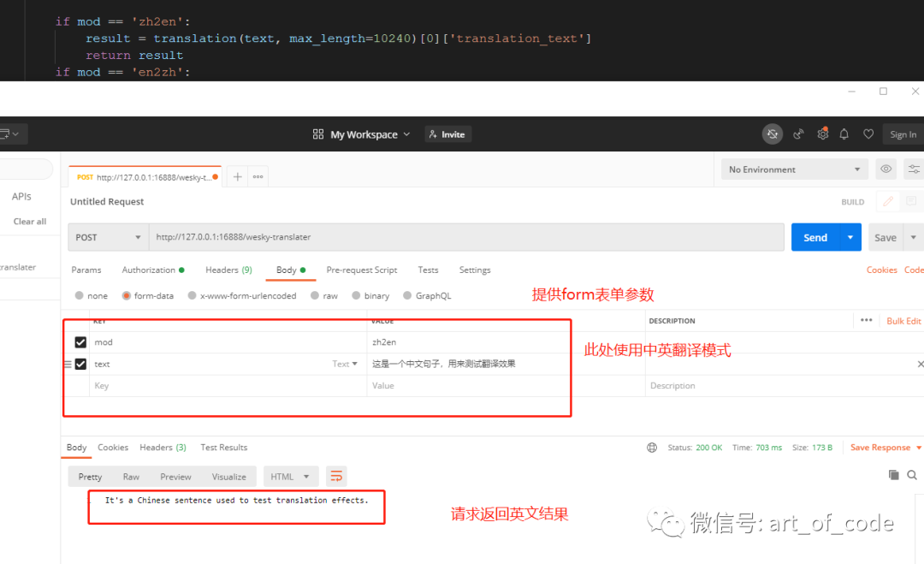Click the blue Send button
This screenshot has height=564, width=924.
(815, 238)
